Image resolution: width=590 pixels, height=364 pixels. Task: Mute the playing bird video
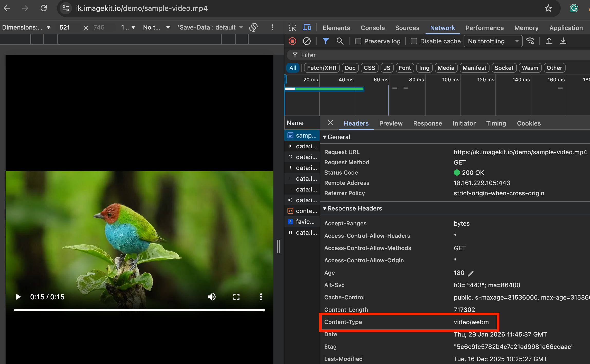pyautogui.click(x=211, y=297)
